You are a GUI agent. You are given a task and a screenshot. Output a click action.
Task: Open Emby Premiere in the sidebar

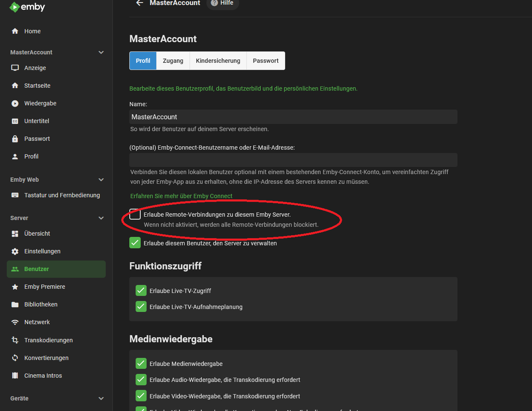(56, 287)
